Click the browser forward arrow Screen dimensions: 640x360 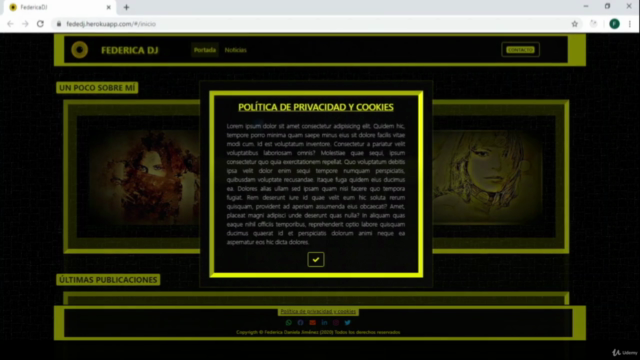(x=25, y=24)
